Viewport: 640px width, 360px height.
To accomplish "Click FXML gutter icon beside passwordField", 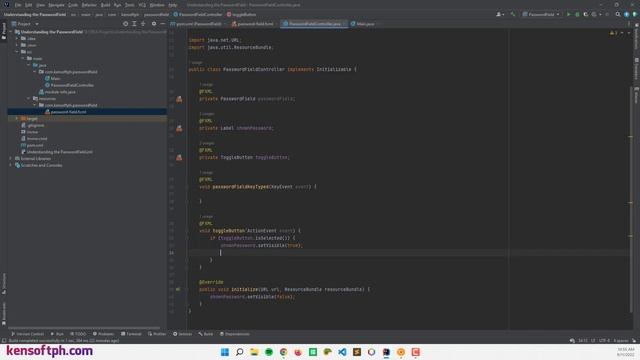I will [x=179, y=99].
